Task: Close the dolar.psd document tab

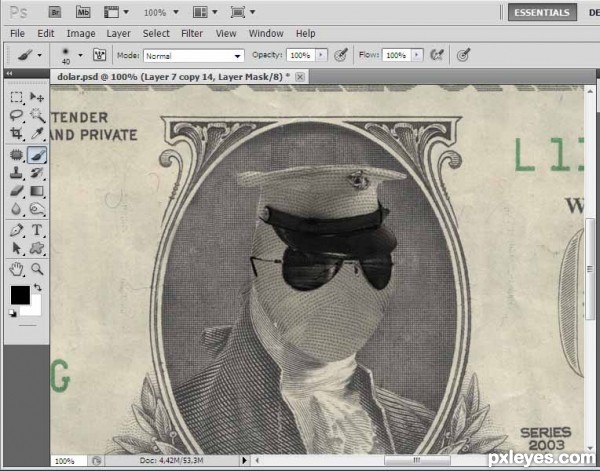Action: point(300,77)
